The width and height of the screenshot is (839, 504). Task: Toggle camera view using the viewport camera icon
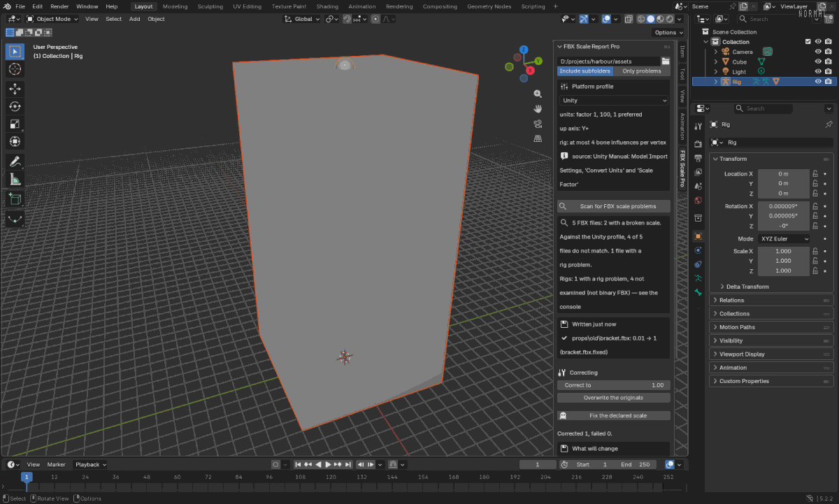tap(538, 124)
